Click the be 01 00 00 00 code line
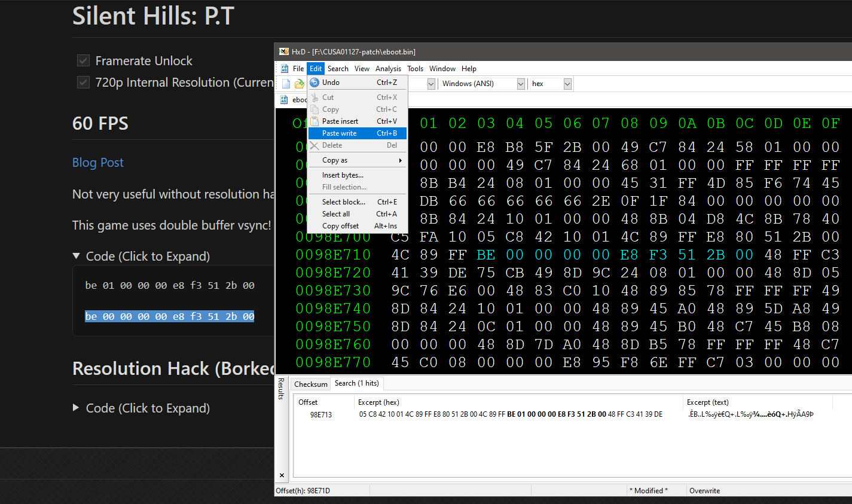The height and width of the screenshot is (504, 852). coord(170,286)
